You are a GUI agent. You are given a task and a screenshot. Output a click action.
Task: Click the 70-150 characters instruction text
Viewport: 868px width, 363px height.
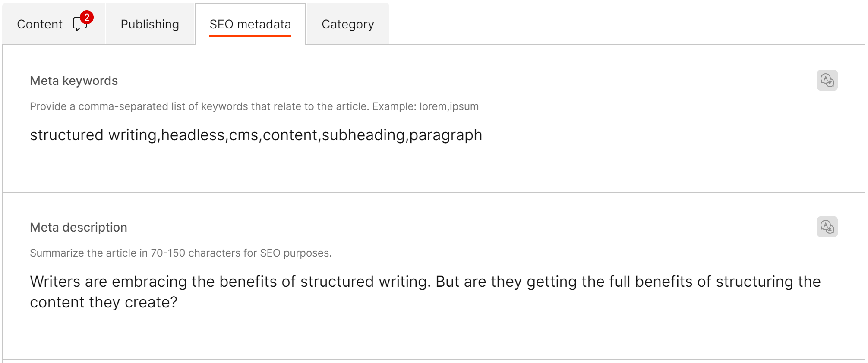click(180, 253)
